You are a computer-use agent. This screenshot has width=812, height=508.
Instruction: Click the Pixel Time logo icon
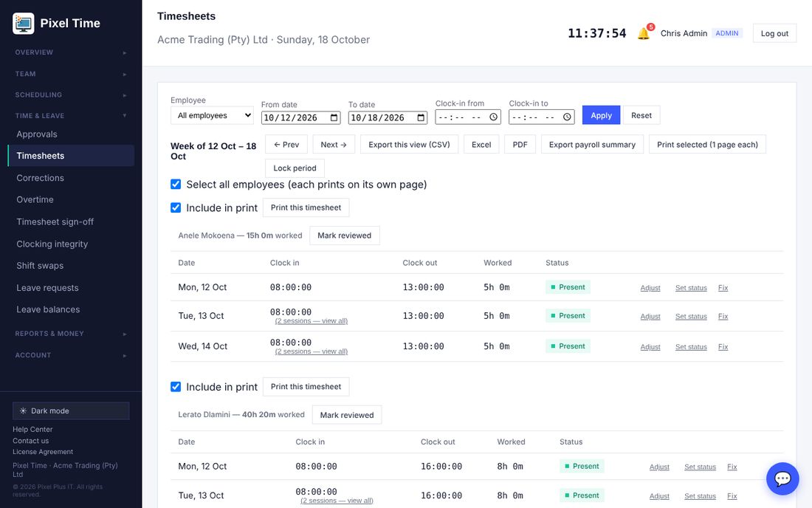pyautogui.click(x=24, y=24)
